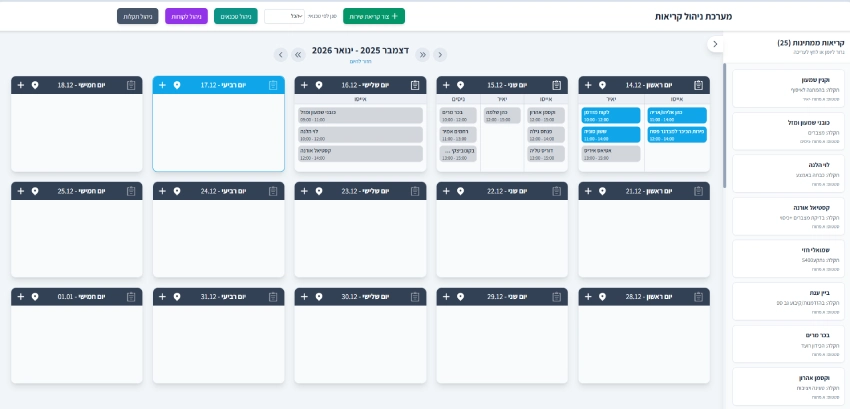Image resolution: width=850 pixels, height=409 pixels.
Task: Click location pin icon on 15.12 day card
Action: pyautogui.click(x=461, y=85)
